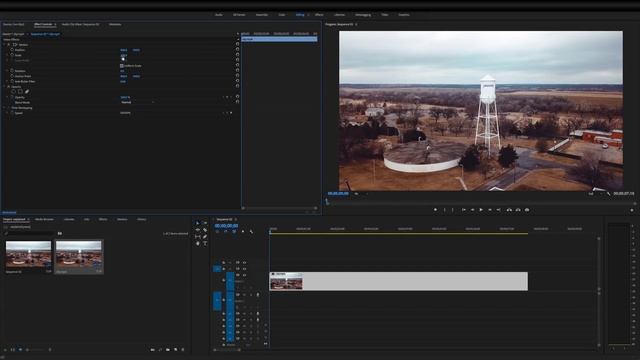This screenshot has width=640, height=360.
Task: Open the Program monitor button editor
Action: [x=632, y=210]
